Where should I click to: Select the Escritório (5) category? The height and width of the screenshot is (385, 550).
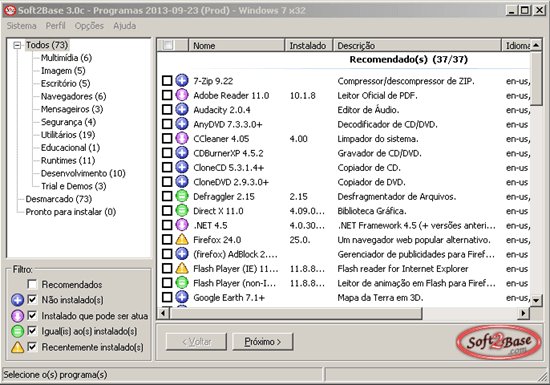pos(66,83)
